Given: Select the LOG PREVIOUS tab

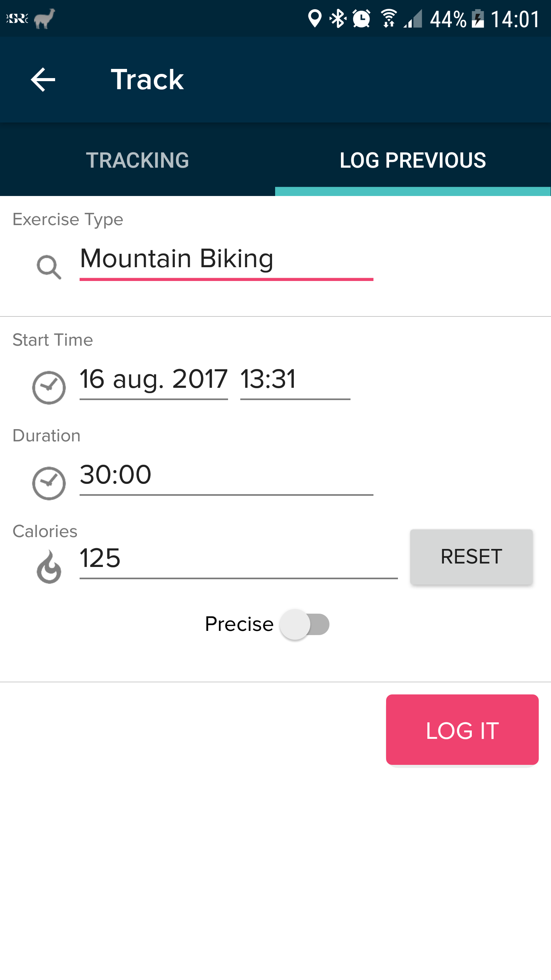Looking at the screenshot, I should pyautogui.click(x=413, y=160).
